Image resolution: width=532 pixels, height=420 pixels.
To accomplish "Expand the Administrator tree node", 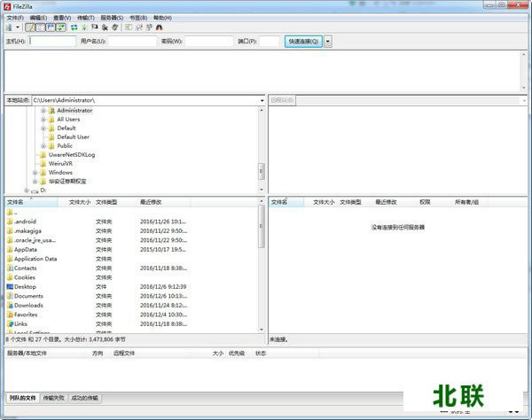I will pos(43,111).
